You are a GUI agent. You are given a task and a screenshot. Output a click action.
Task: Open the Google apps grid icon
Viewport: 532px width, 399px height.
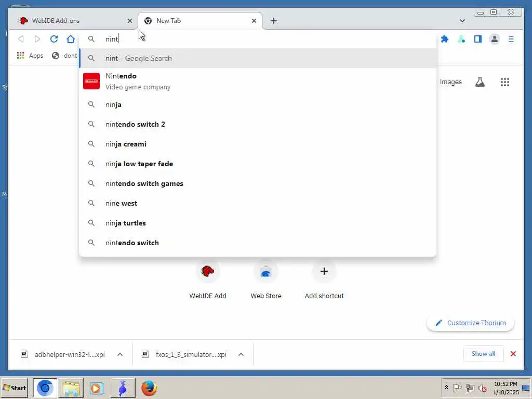pos(505,82)
